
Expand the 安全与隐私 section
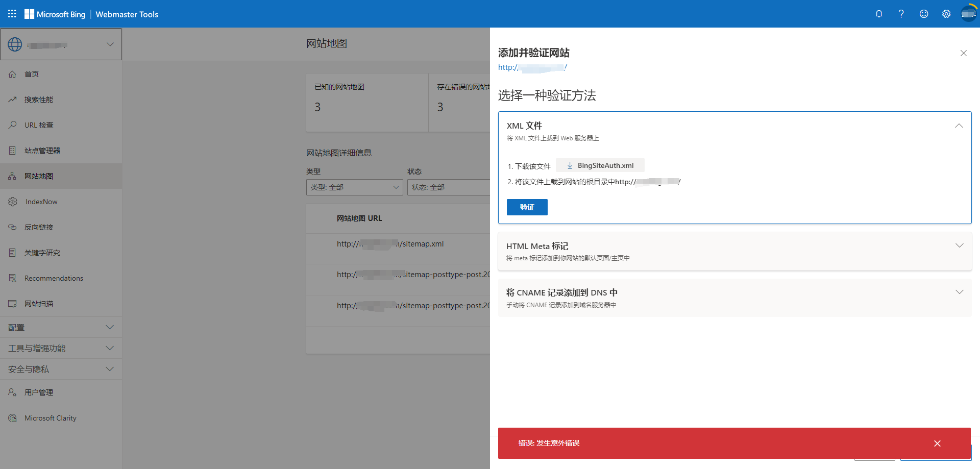pos(61,369)
